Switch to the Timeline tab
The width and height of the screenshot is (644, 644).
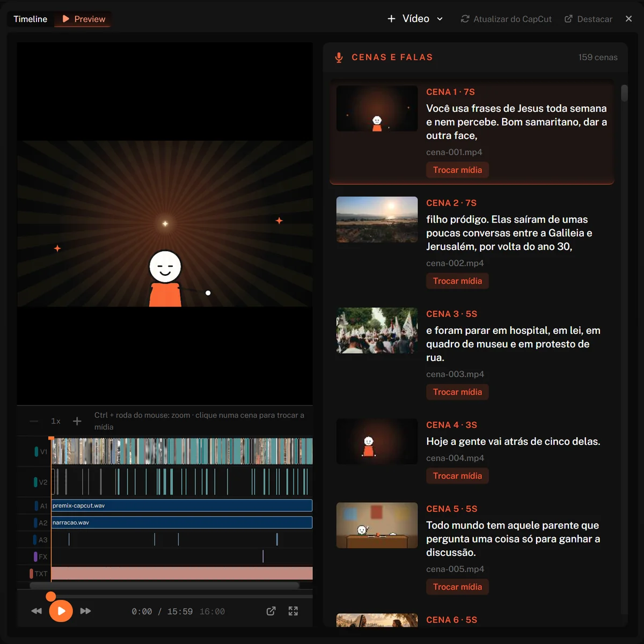[30, 19]
